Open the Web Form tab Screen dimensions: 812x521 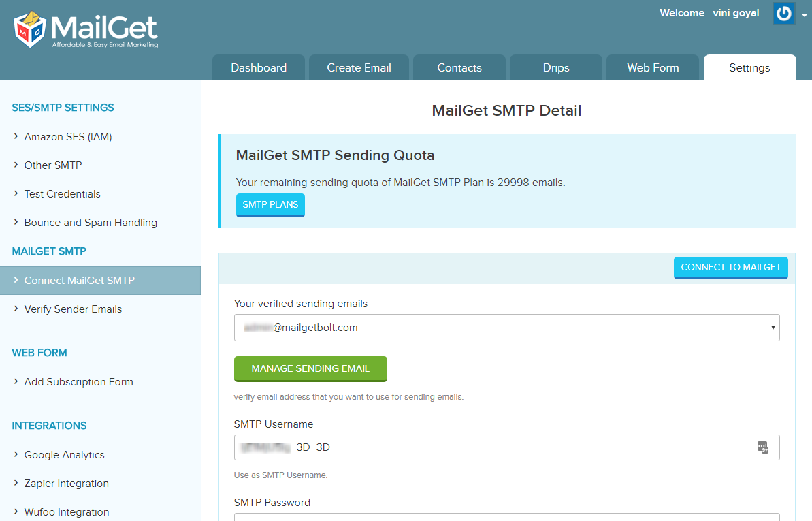point(653,67)
